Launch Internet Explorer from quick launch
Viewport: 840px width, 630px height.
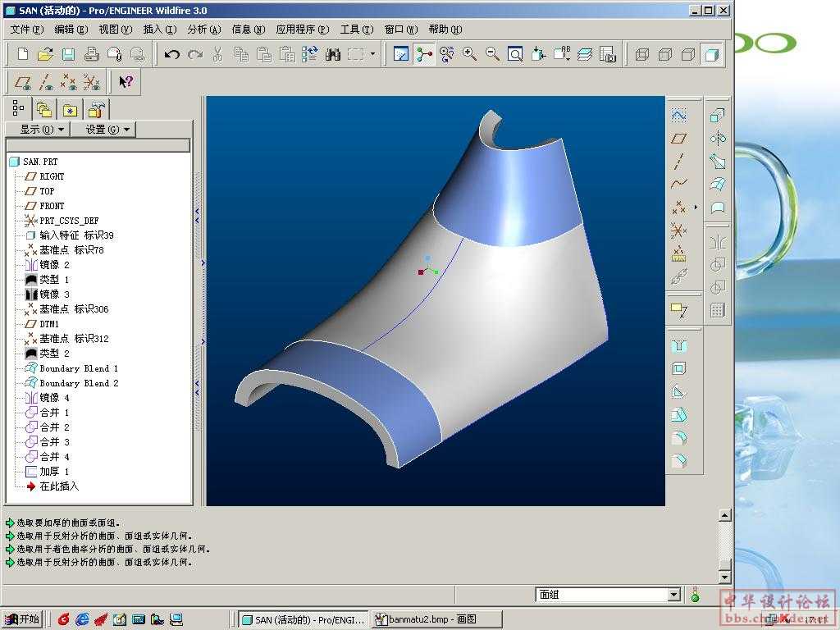pyautogui.click(x=82, y=619)
